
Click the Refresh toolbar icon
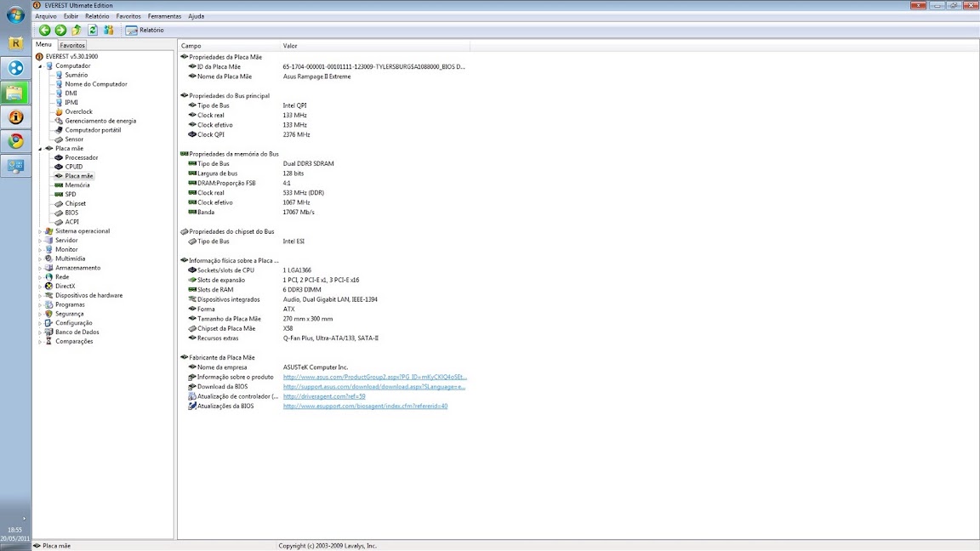[x=93, y=30]
